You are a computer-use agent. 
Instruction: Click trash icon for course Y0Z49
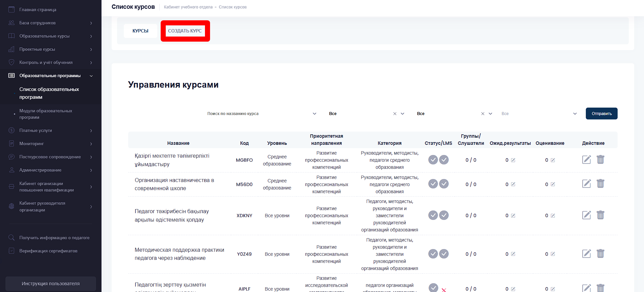coord(600,254)
